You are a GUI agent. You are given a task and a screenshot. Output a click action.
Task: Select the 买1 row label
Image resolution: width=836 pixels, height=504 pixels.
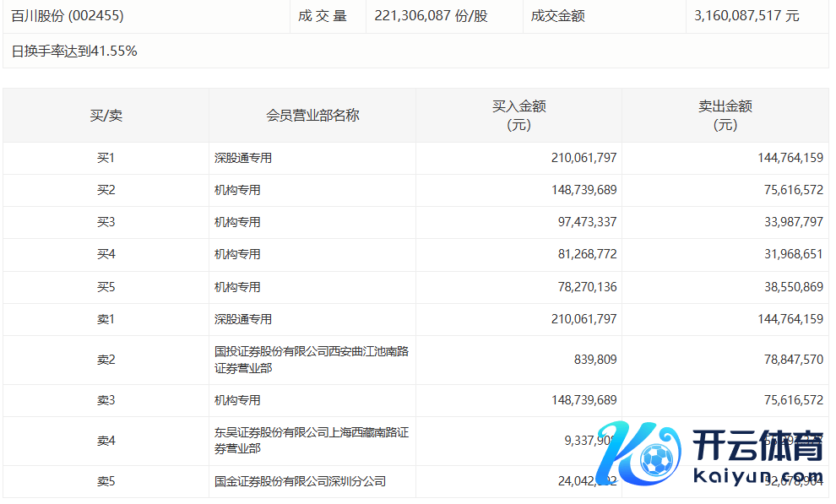[x=106, y=158]
